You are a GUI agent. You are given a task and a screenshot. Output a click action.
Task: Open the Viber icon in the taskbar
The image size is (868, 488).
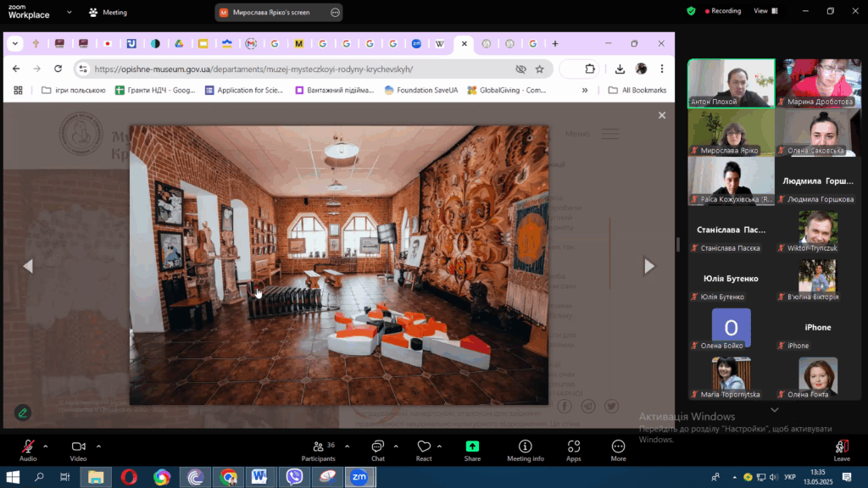click(x=294, y=477)
